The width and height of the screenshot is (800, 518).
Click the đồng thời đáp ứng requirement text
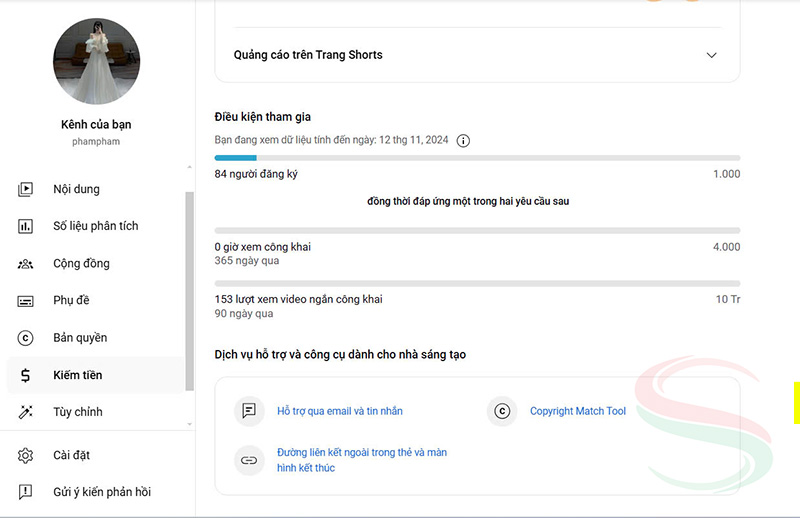[x=468, y=201]
